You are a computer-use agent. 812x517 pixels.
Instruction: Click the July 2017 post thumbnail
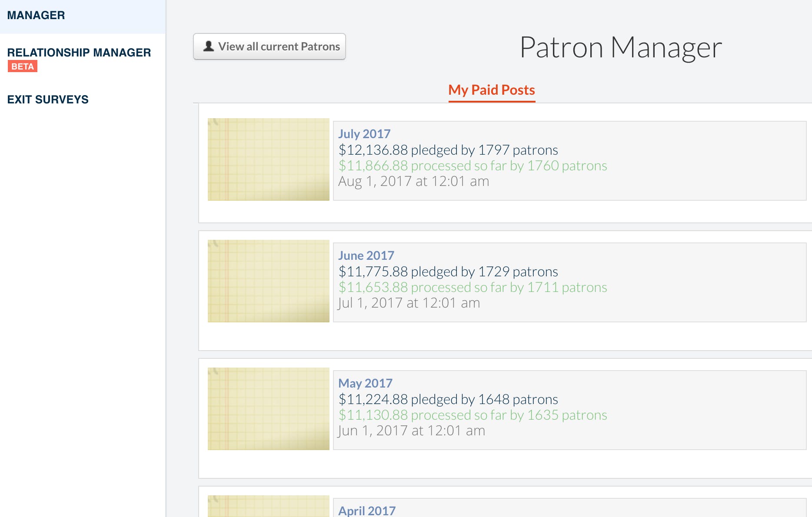coord(269,159)
